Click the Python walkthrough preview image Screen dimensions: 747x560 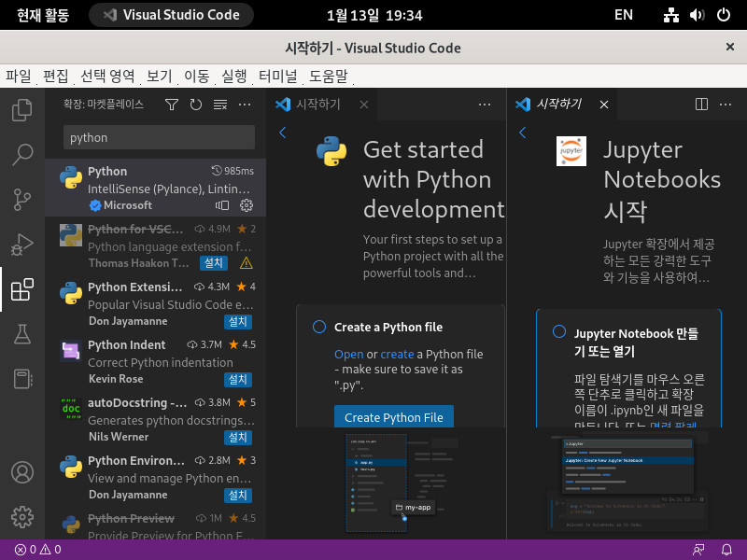pyautogui.click(x=401, y=483)
